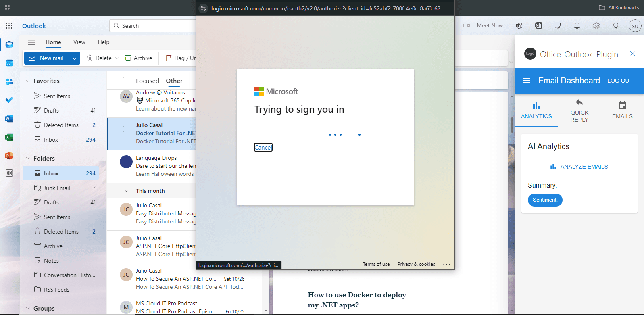Click the Sentiment chip

[545, 200]
